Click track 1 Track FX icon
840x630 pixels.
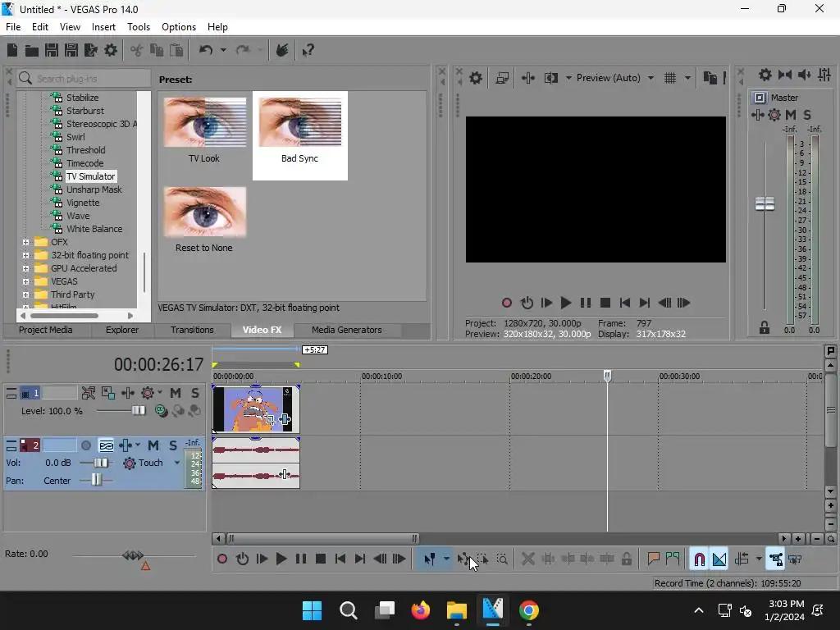pyautogui.click(x=128, y=393)
